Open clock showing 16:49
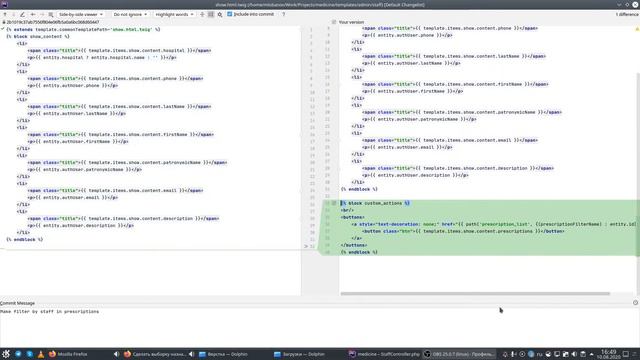Image resolution: width=640 pixels, height=360 pixels. coord(609,354)
